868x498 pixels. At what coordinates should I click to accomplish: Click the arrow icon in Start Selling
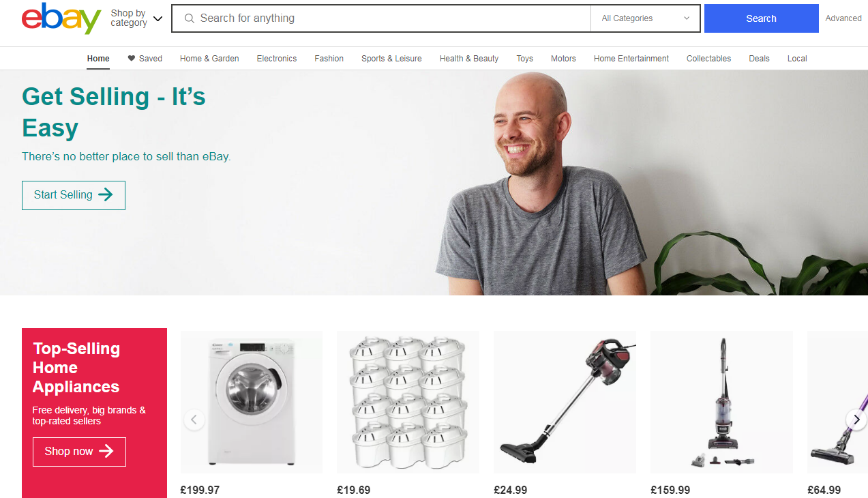point(106,195)
